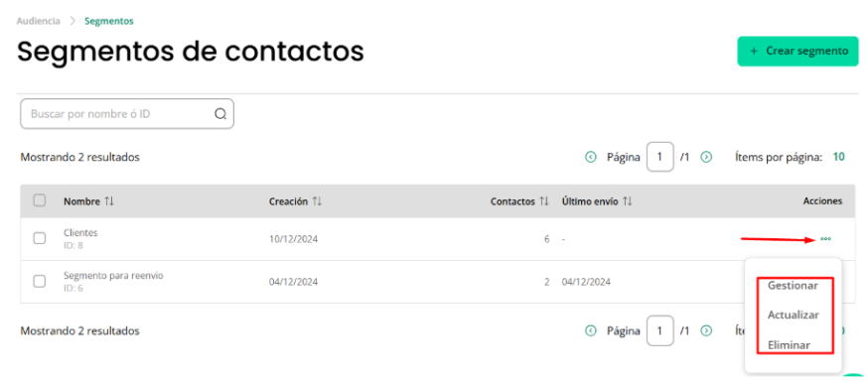Viewport: 868px width, 381px height.
Task: Focus the Buscar por nombre ó ID field
Action: [127, 114]
